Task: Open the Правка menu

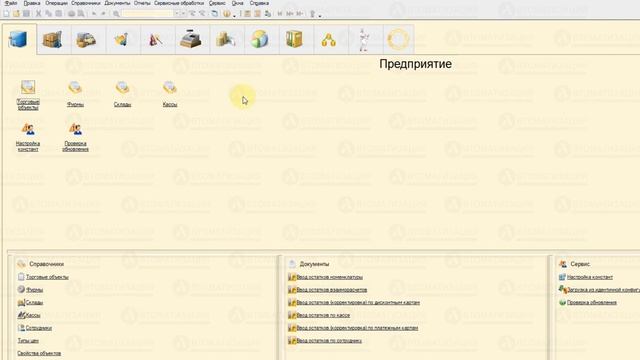Action: (x=31, y=3)
